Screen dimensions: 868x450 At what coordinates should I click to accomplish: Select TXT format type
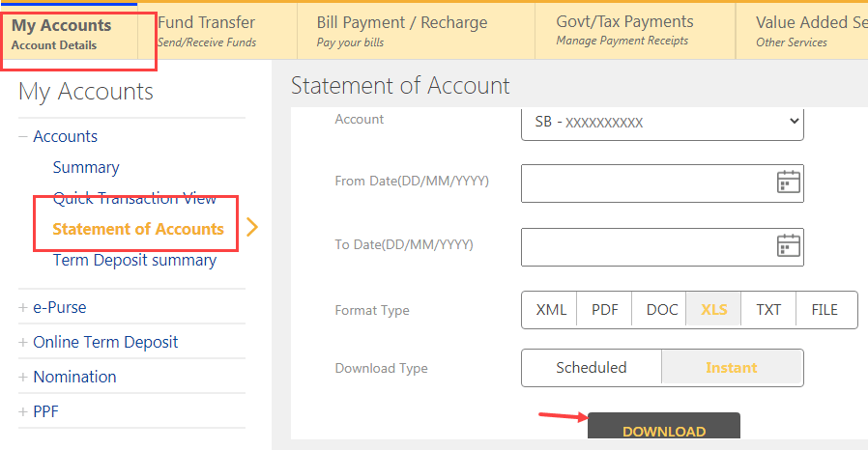[768, 310]
